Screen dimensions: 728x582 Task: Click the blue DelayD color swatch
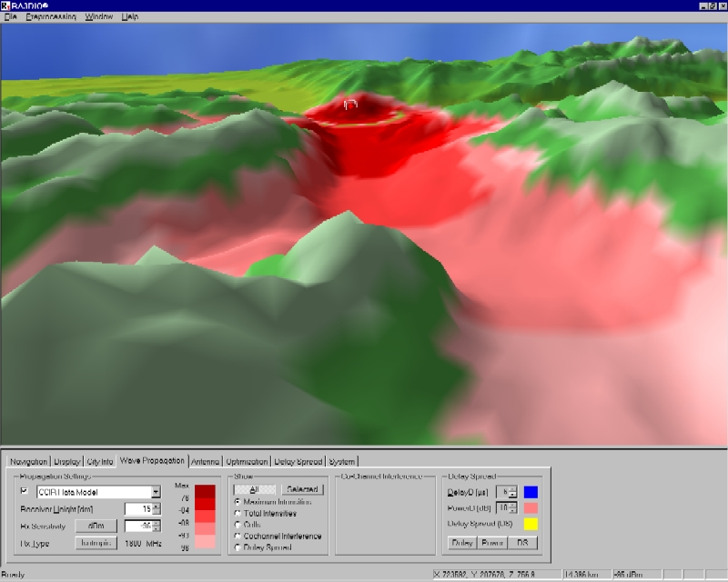[531, 492]
